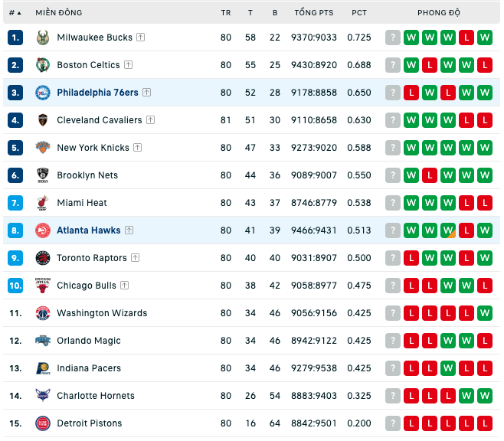The image size is (504, 441).
Task: Click the Detroit Pistons team logo
Action: point(43,423)
